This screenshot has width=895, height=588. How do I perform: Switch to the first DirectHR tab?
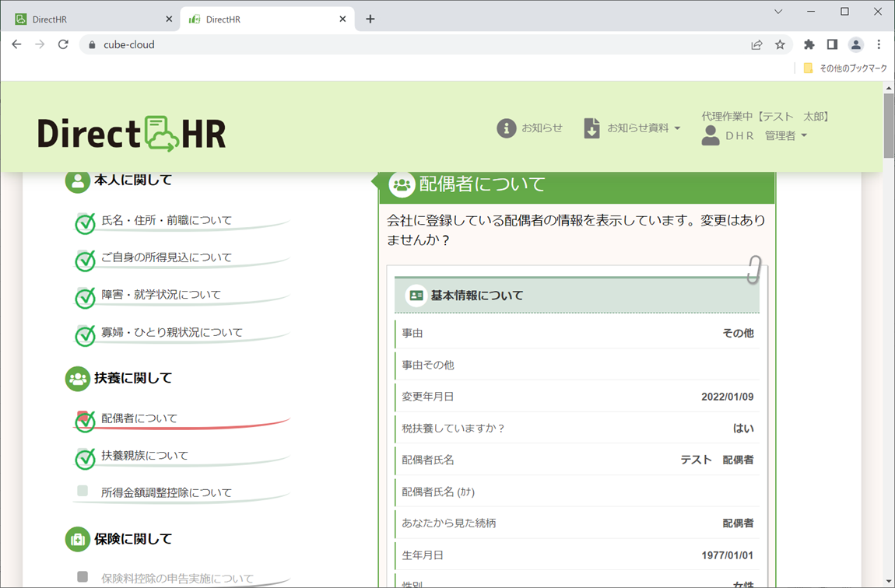point(91,19)
